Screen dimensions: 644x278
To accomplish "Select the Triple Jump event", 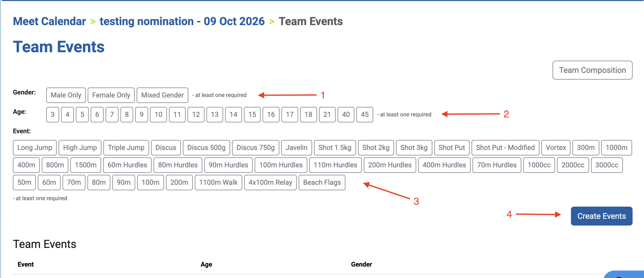I will (126, 148).
